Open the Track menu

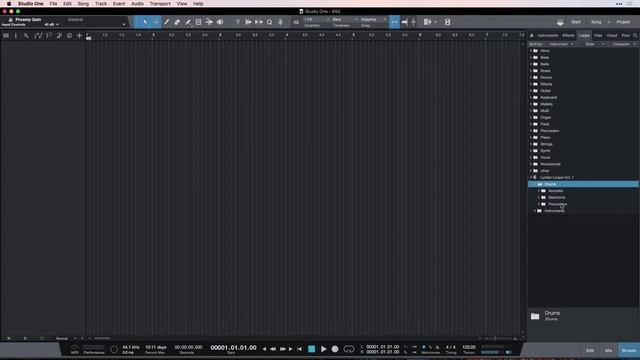(x=101, y=4)
